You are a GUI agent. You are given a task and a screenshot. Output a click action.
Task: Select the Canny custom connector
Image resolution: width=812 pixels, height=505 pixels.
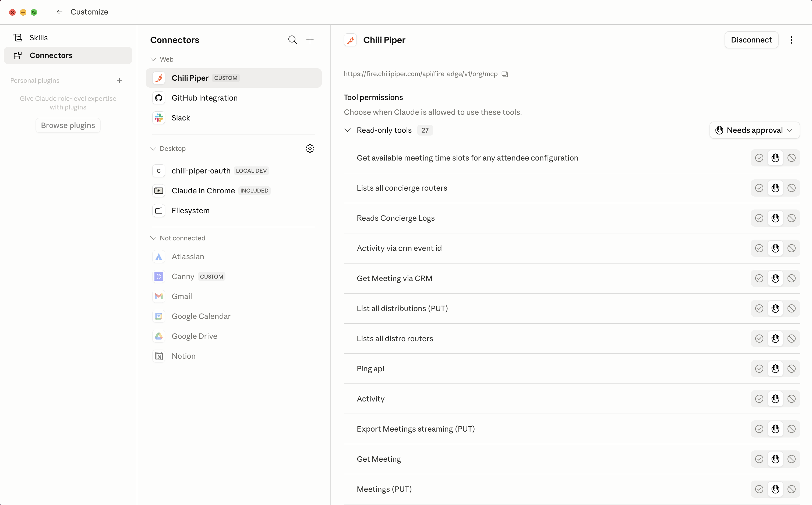point(234,276)
